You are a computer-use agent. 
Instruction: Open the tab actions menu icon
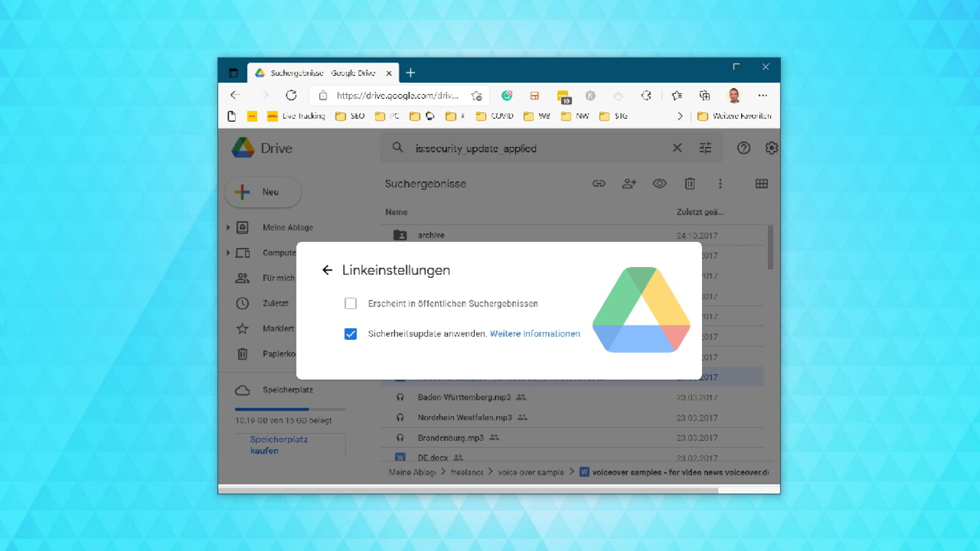(x=233, y=73)
